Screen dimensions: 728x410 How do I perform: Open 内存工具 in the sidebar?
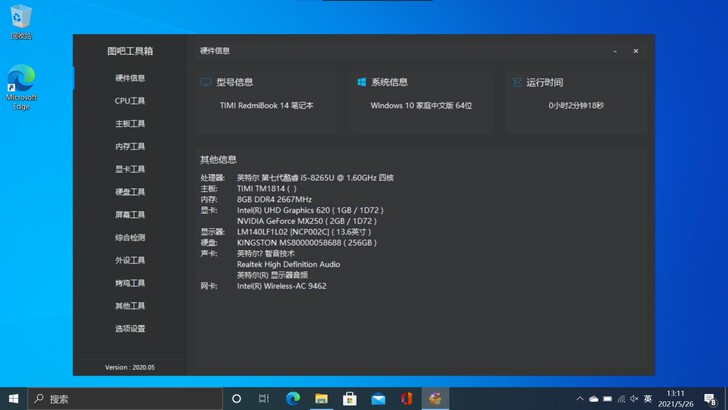click(130, 146)
